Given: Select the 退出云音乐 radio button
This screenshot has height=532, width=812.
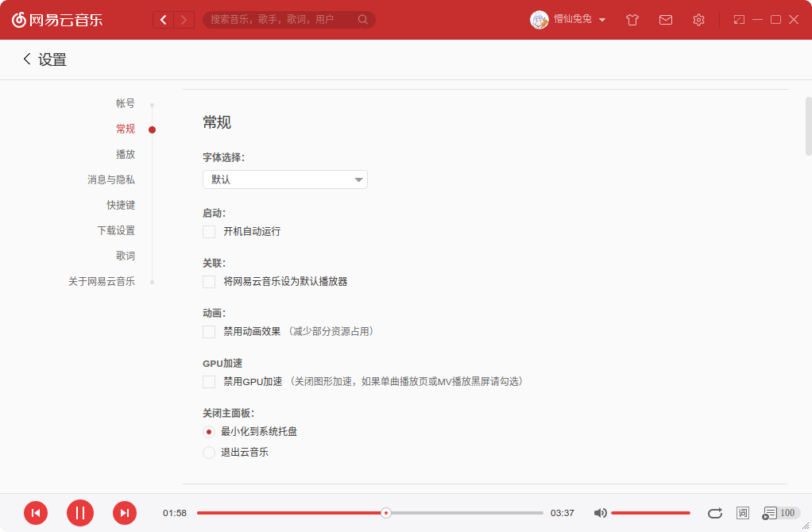Looking at the screenshot, I should point(209,453).
